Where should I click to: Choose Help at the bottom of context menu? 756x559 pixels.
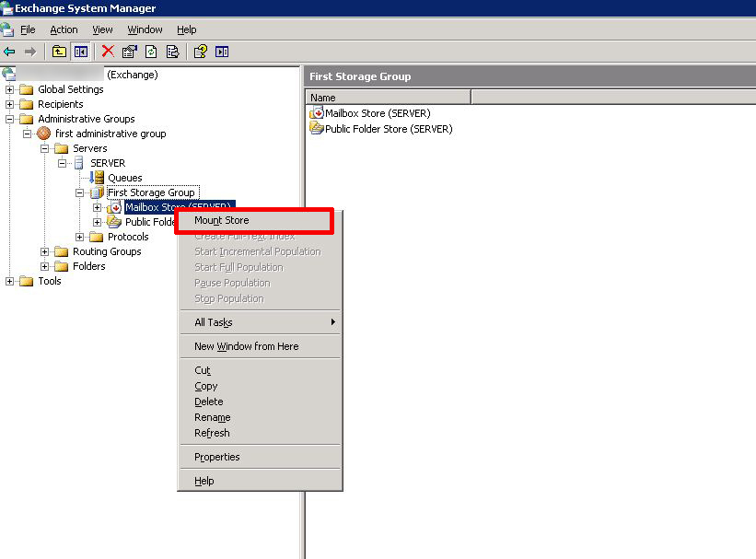point(260,481)
